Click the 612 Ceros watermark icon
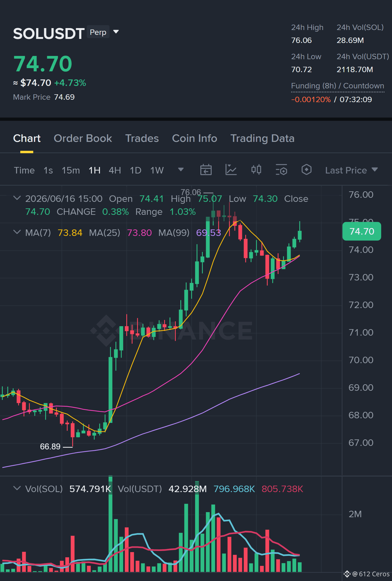This screenshot has width=392, height=581. point(347,574)
